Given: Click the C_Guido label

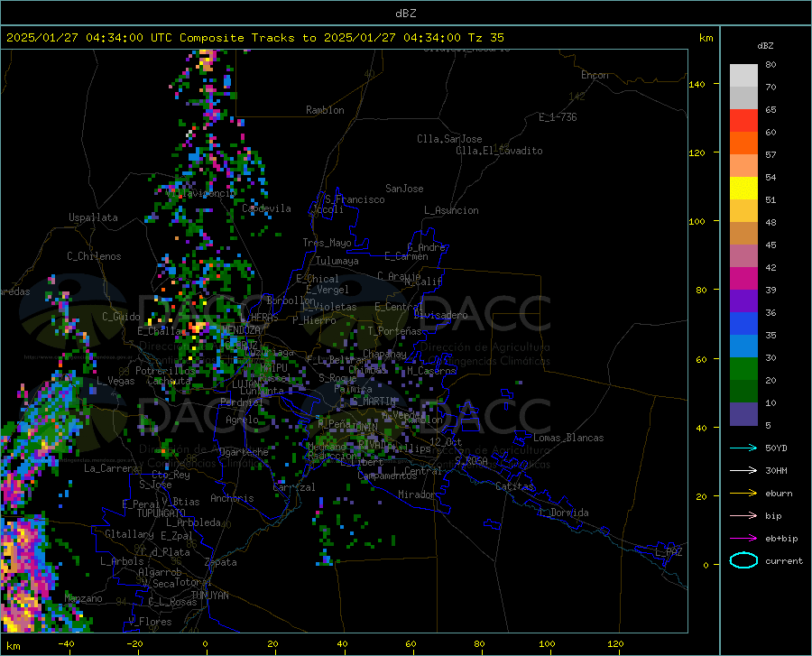Looking at the screenshot, I should click(121, 317).
